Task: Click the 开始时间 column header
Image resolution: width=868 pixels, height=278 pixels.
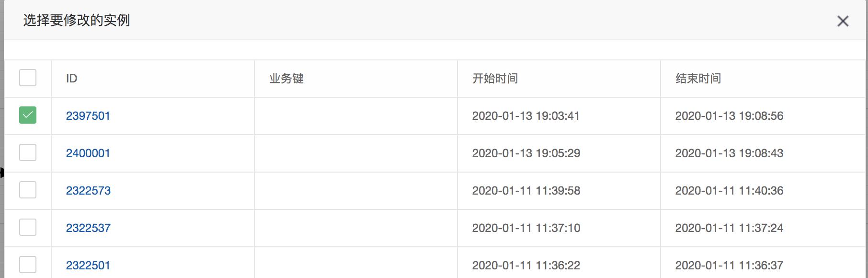Action: 495,79
